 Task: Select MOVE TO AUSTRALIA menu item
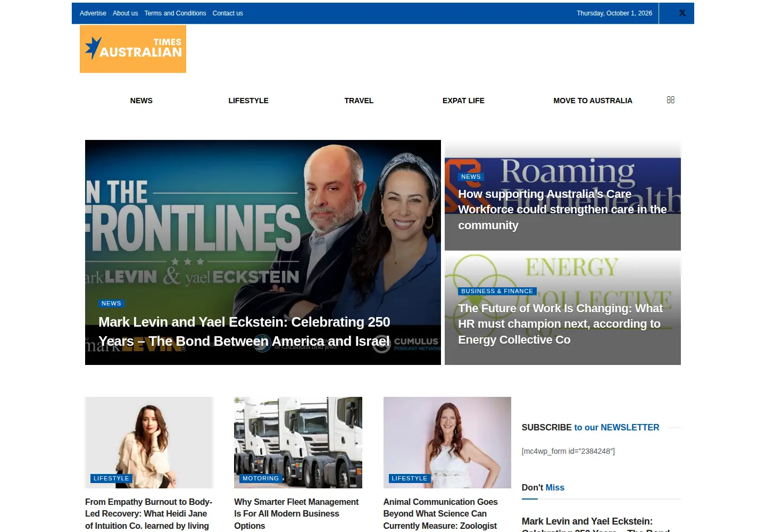[593, 101]
